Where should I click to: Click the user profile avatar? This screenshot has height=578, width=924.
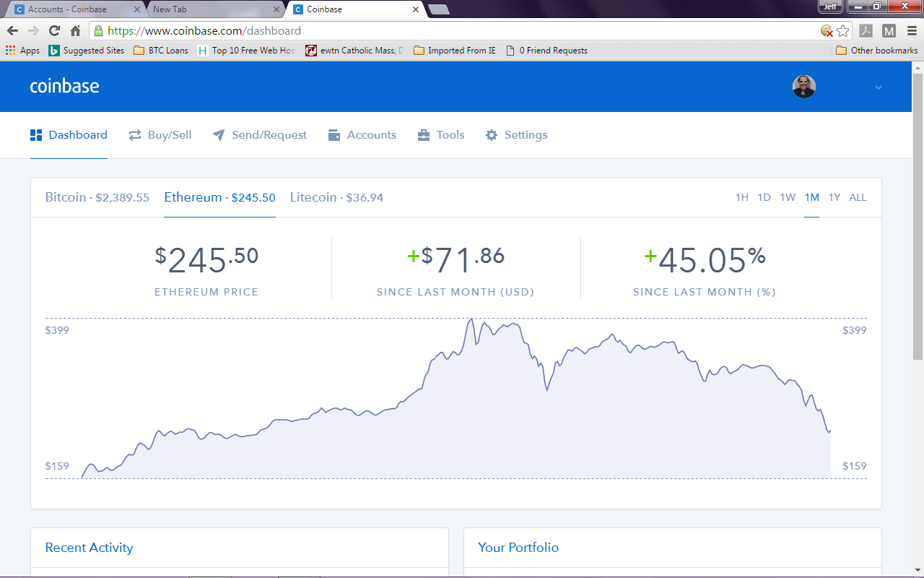803,87
